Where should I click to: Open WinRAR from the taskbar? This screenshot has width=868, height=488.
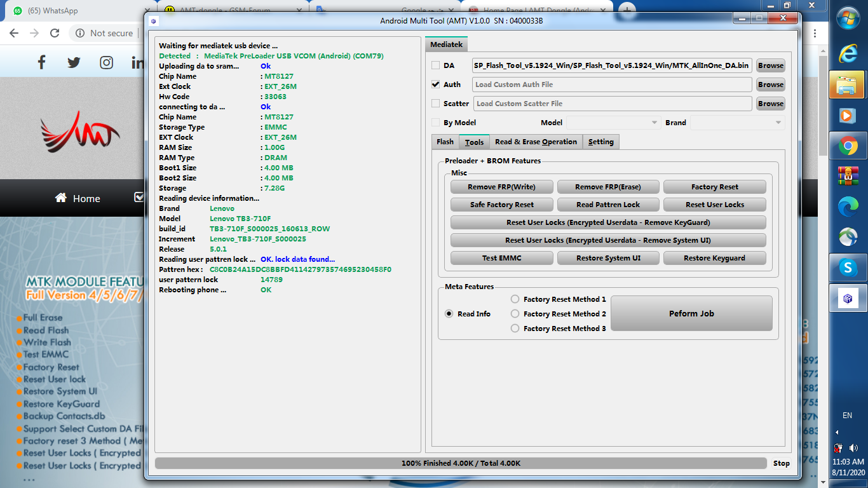[848, 176]
